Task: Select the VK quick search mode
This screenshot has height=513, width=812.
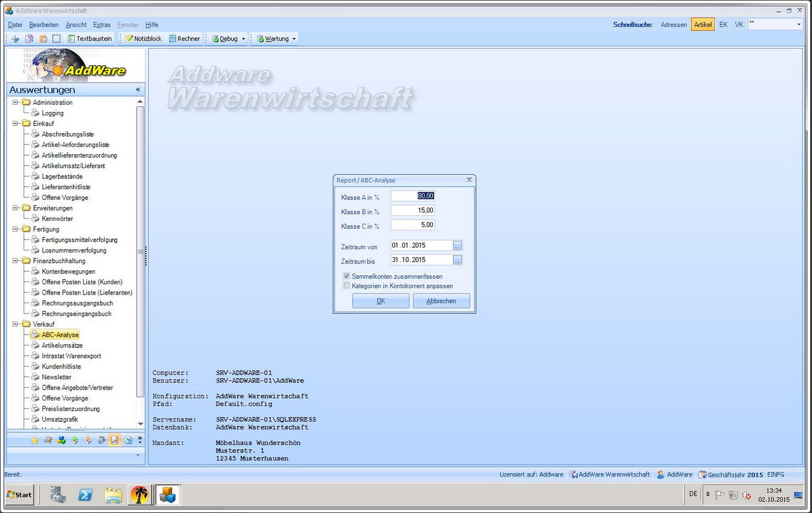Action: click(739, 25)
